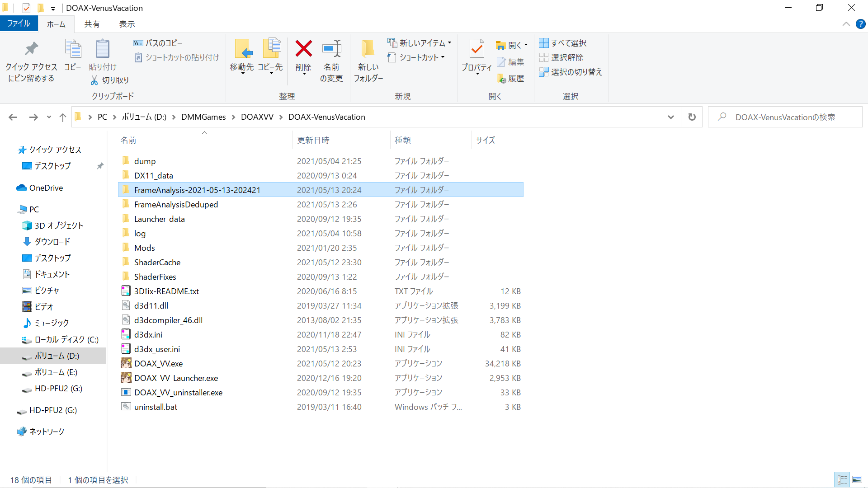This screenshot has height=488, width=868.
Task: Click Invert selection (選択の切り替え)
Action: click(x=571, y=72)
